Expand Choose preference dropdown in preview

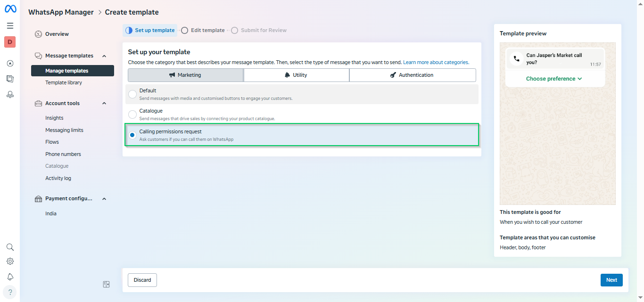[554, 79]
